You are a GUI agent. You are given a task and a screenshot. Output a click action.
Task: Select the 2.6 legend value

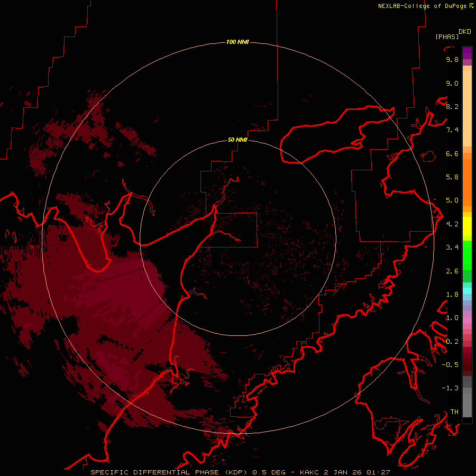point(452,271)
